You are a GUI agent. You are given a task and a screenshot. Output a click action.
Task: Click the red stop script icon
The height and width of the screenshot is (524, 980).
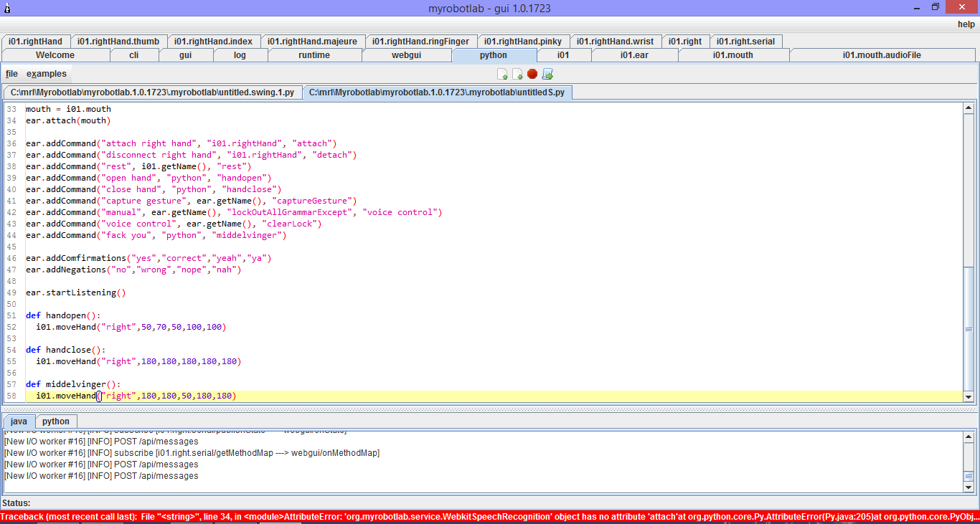532,74
